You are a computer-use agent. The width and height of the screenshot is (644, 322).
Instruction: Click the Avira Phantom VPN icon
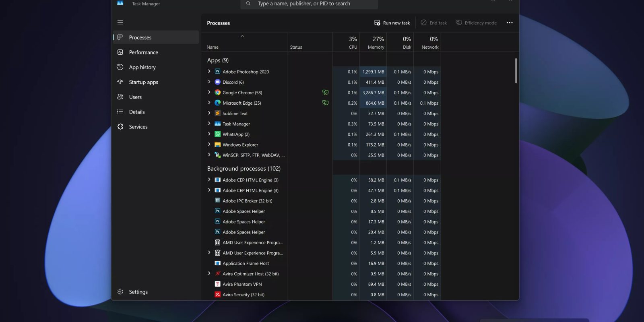tap(217, 284)
